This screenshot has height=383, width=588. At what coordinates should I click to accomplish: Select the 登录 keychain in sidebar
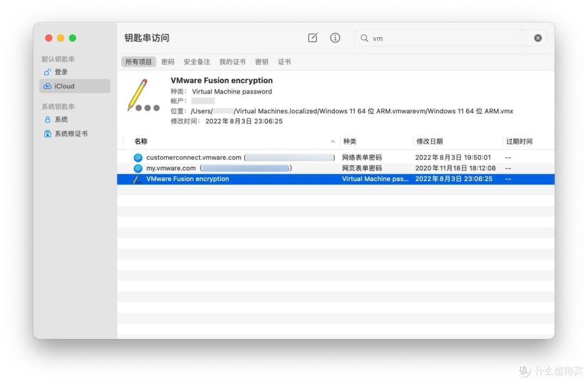pyautogui.click(x=75, y=72)
